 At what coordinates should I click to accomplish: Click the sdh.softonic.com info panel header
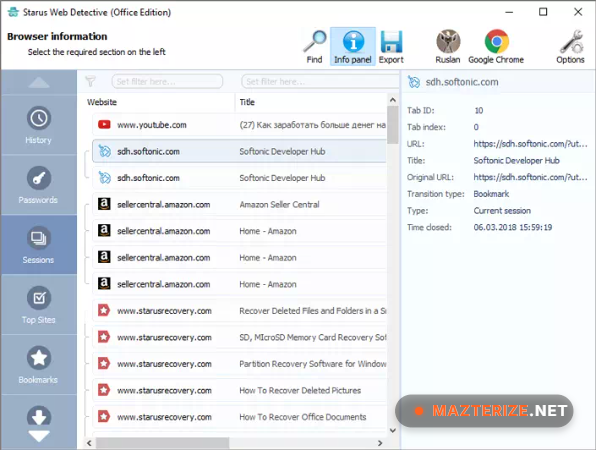tap(462, 82)
